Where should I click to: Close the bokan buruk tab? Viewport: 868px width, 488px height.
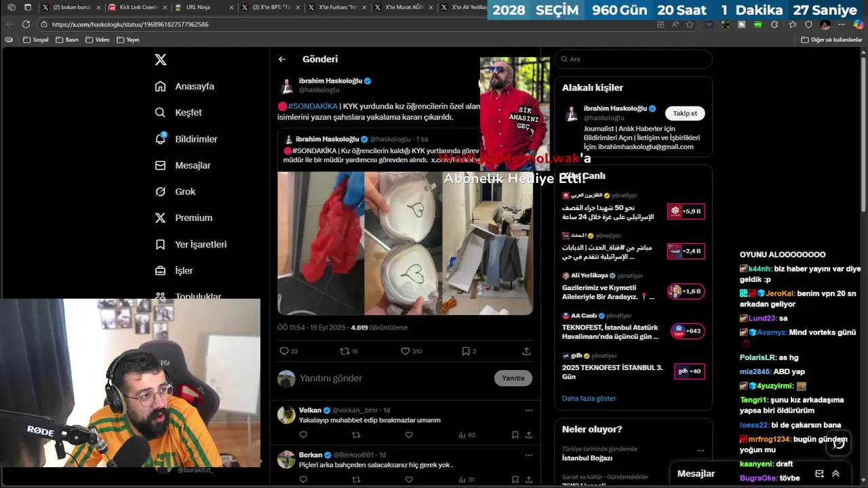click(98, 7)
